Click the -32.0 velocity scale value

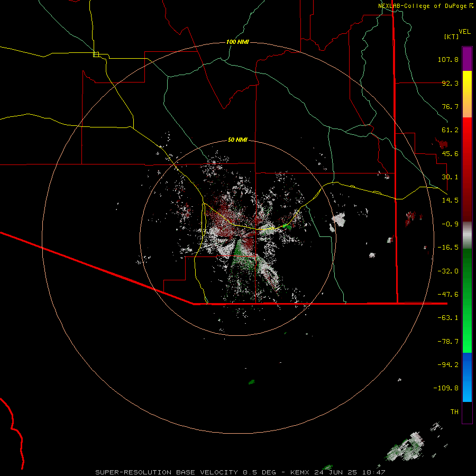pyautogui.click(x=448, y=271)
